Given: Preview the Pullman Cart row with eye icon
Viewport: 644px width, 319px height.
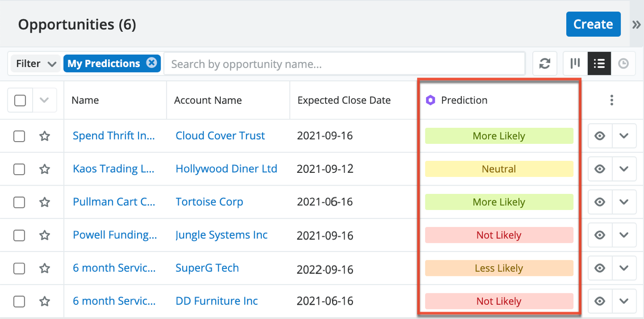Looking at the screenshot, I should pos(600,202).
